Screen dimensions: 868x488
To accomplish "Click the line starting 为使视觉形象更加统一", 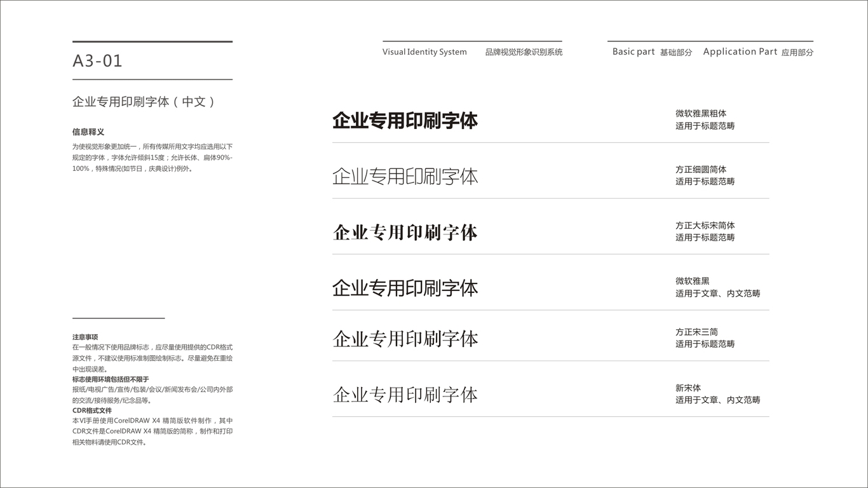I will 153,146.
